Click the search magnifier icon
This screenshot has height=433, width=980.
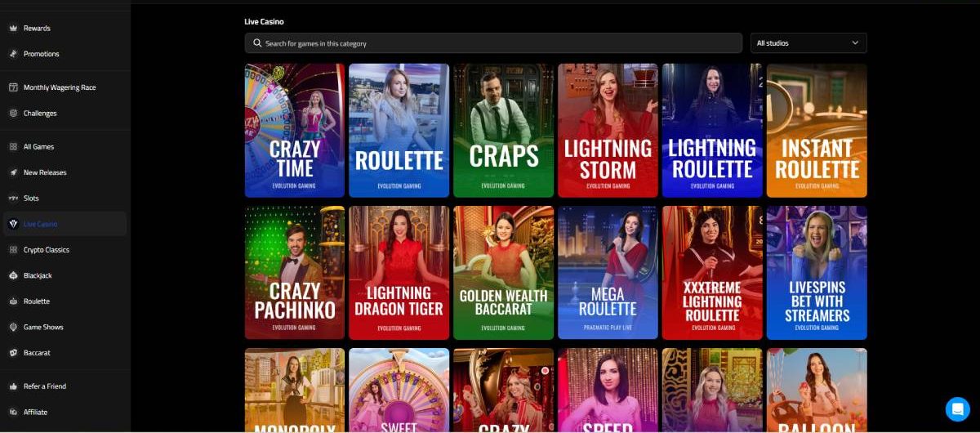[257, 43]
